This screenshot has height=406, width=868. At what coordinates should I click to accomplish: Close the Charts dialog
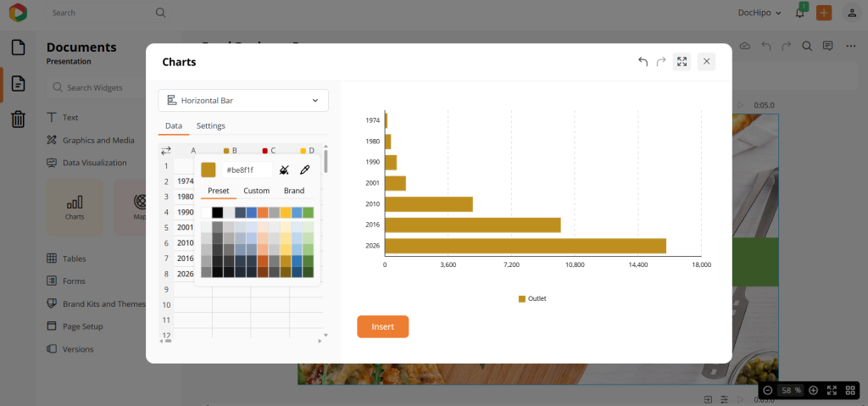706,62
